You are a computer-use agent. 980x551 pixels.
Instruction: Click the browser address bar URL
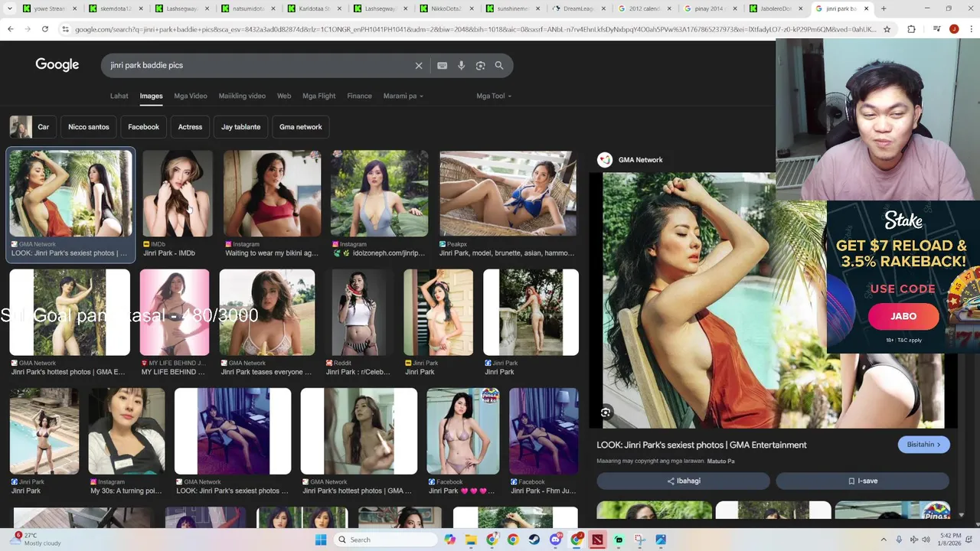[x=475, y=29]
